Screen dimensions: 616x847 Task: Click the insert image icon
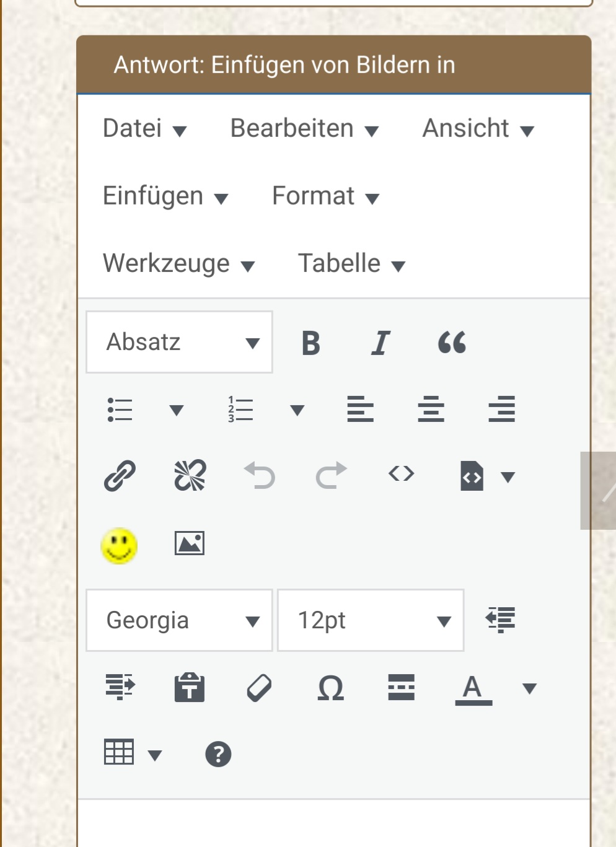190,543
